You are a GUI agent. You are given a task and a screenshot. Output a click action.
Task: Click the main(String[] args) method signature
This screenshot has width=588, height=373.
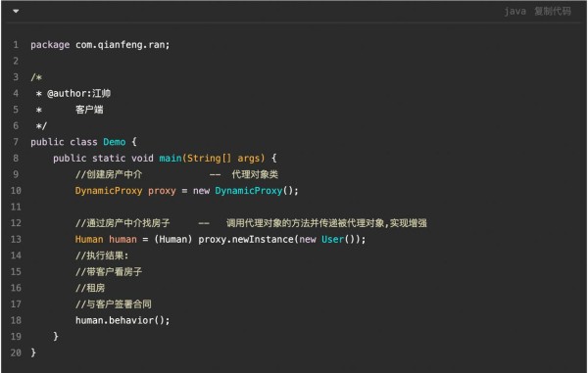[212, 158]
